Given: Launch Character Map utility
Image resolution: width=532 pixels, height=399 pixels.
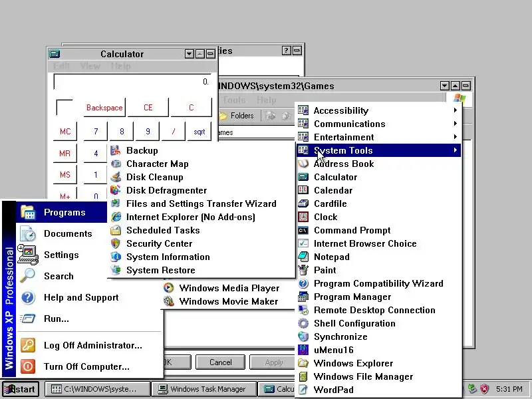Looking at the screenshot, I should pos(201,164).
